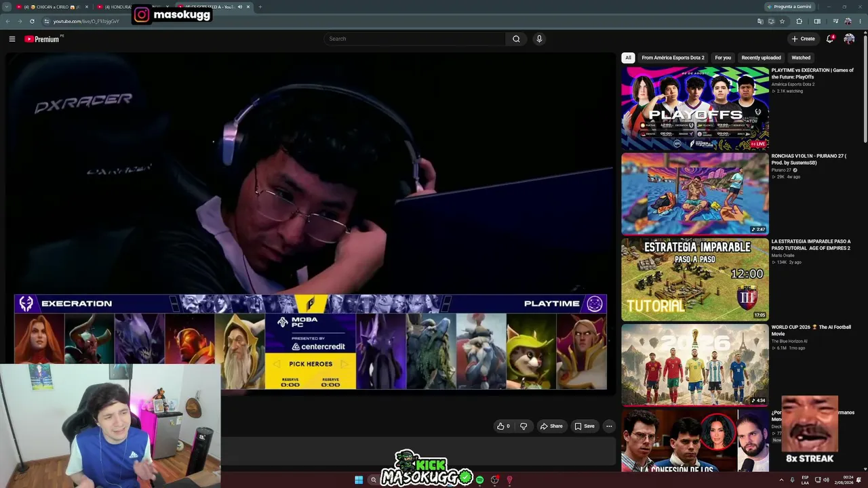This screenshot has width=868, height=488.
Task: Share this video
Action: 551,426
